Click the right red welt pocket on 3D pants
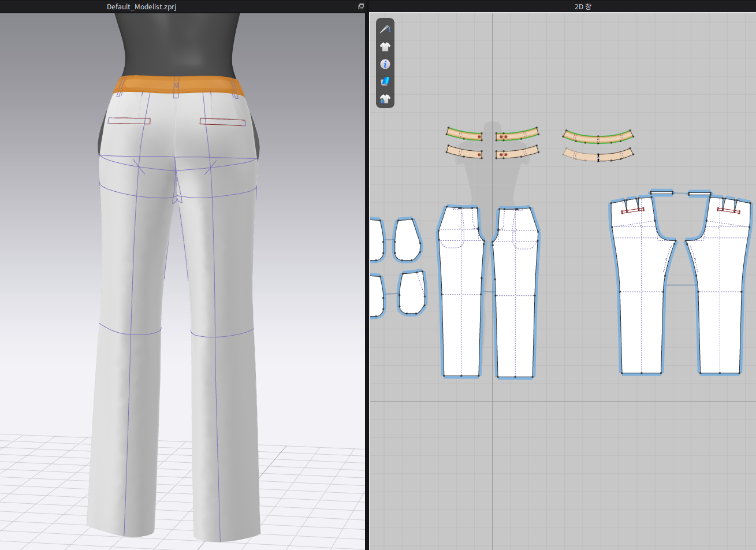 coord(222,121)
